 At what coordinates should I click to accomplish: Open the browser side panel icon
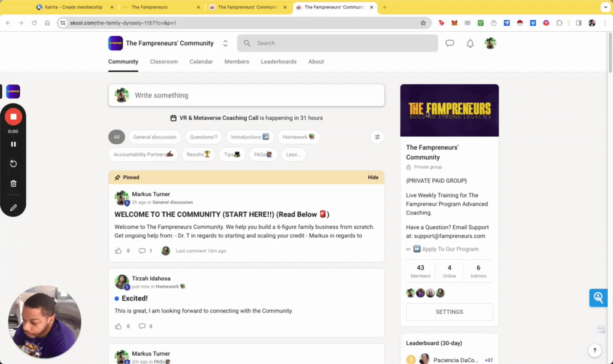pyautogui.click(x=579, y=23)
